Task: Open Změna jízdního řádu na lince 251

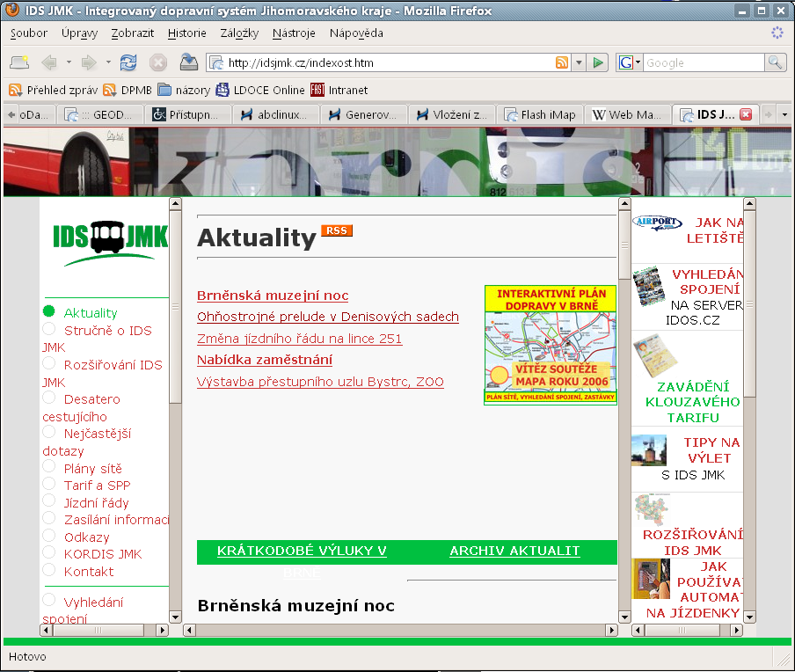Action: (299, 339)
